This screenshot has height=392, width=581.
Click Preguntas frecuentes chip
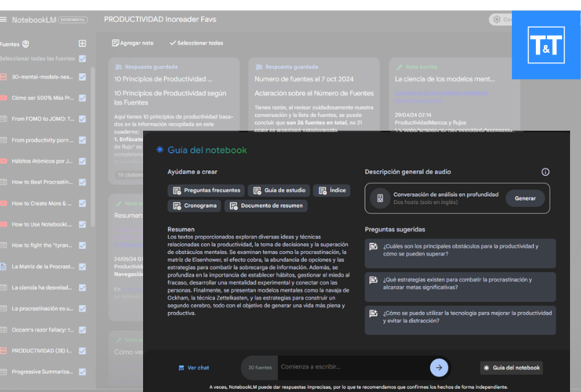click(206, 190)
